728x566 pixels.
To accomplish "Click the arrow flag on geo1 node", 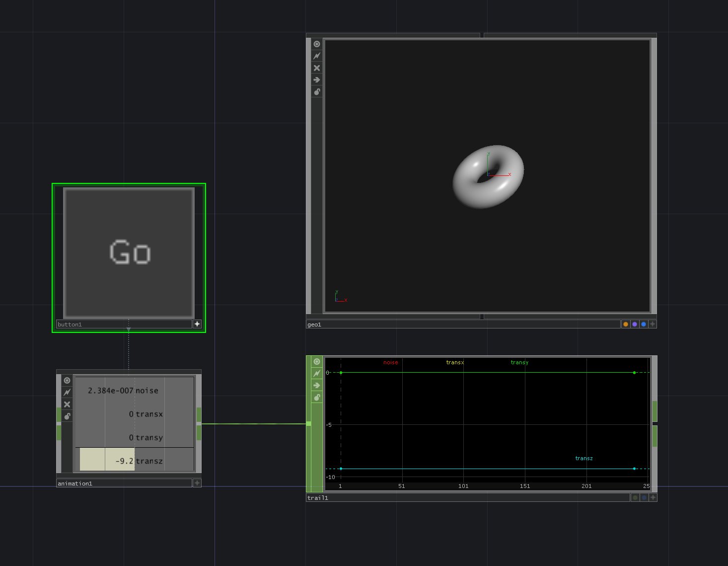I will click(x=317, y=80).
